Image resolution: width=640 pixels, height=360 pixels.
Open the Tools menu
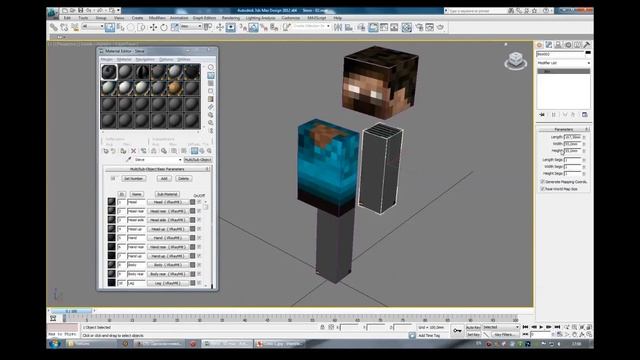tap(83, 18)
